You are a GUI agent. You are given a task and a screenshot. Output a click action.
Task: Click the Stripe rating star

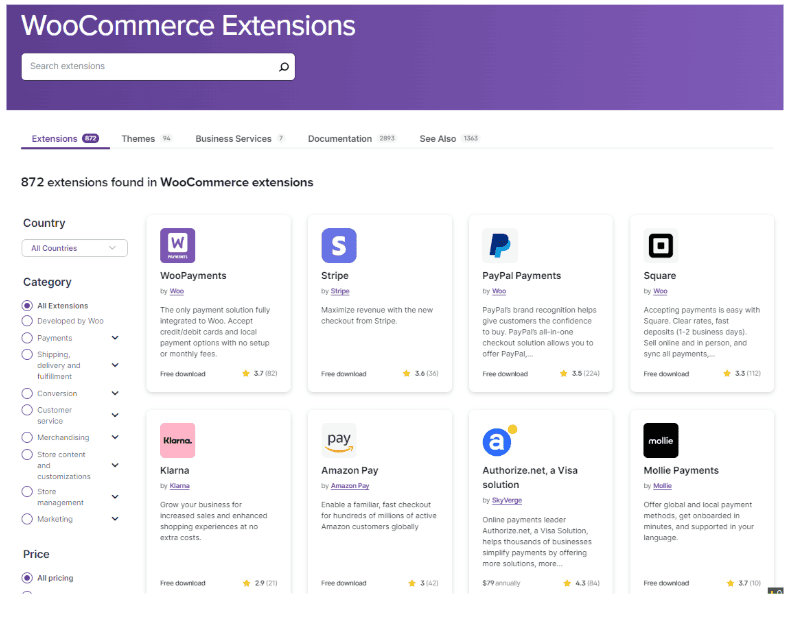click(407, 373)
